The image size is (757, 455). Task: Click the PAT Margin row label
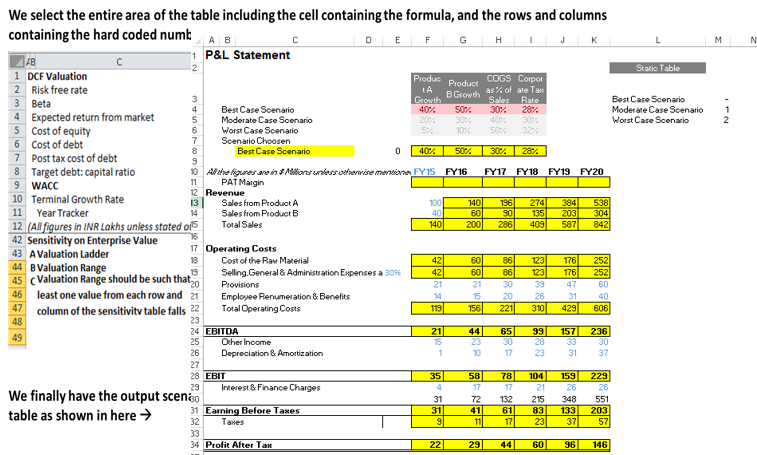242,182
